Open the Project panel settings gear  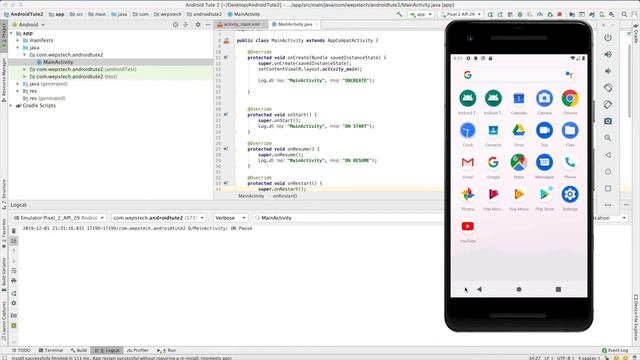pyautogui.click(x=198, y=25)
